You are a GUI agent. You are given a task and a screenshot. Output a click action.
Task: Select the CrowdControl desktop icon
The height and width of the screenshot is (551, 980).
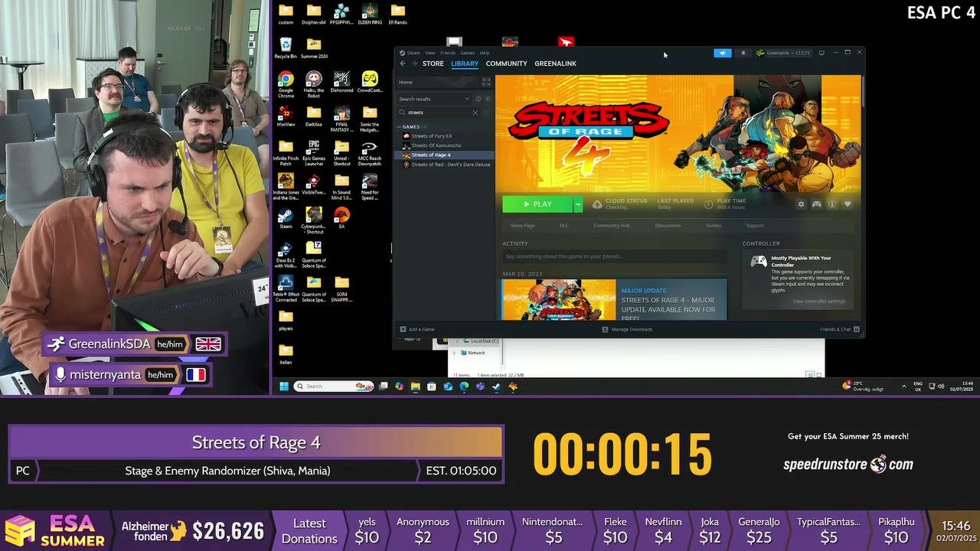coord(370,82)
